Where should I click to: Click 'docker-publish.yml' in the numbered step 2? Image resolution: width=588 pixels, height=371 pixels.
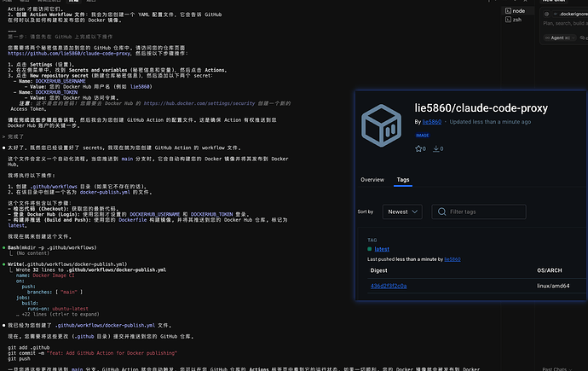pyautogui.click(x=105, y=192)
